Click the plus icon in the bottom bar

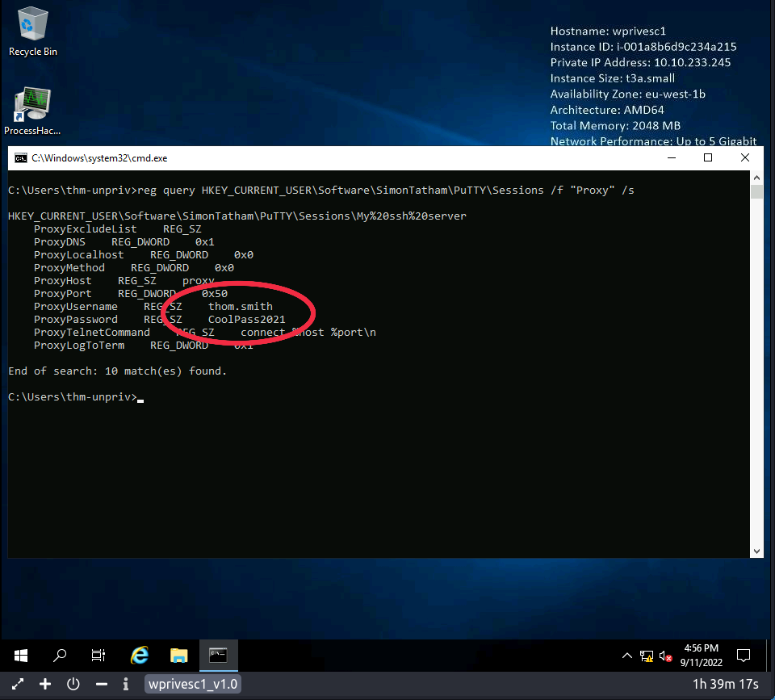click(x=45, y=684)
